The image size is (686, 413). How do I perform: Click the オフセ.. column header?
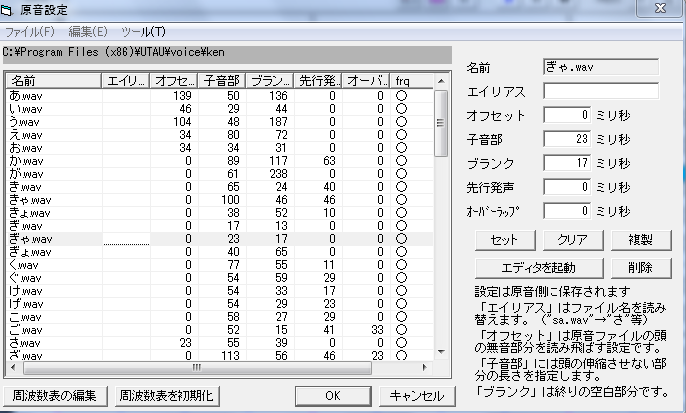pyautogui.click(x=174, y=81)
